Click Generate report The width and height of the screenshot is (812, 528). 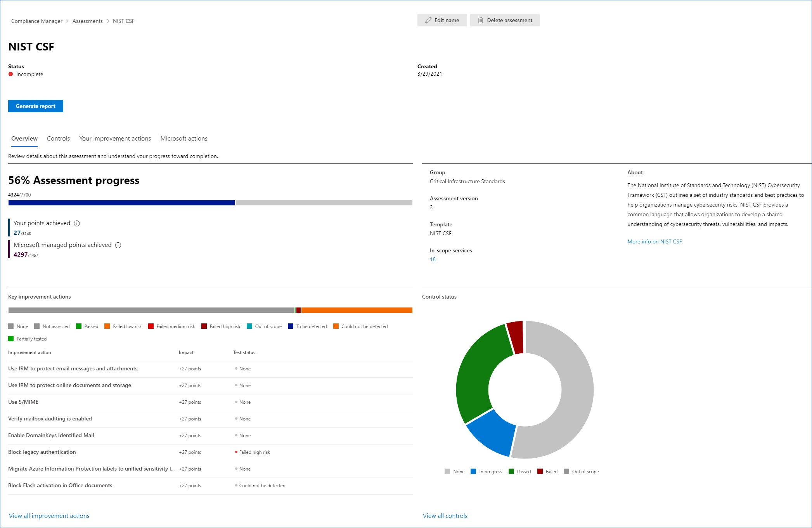[35, 106]
